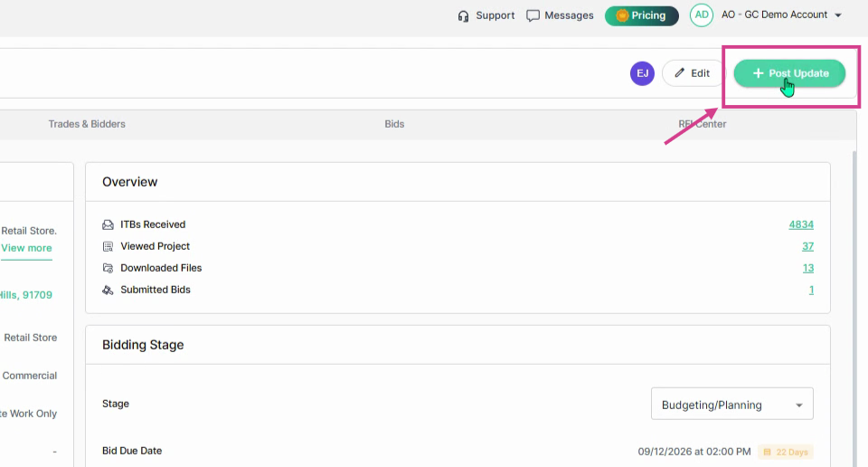Click the Viewed Project icon
Image resolution: width=868 pixels, height=467 pixels.
click(x=108, y=246)
